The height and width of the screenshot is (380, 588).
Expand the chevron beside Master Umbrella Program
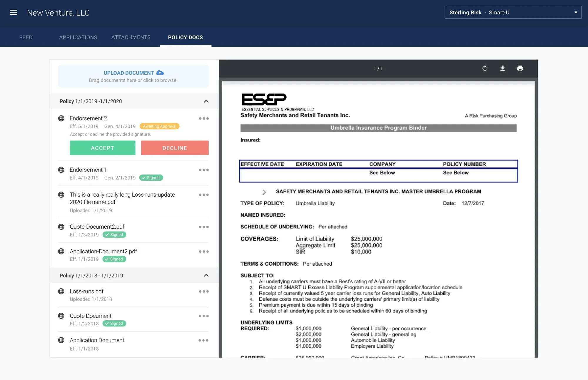pyautogui.click(x=264, y=192)
